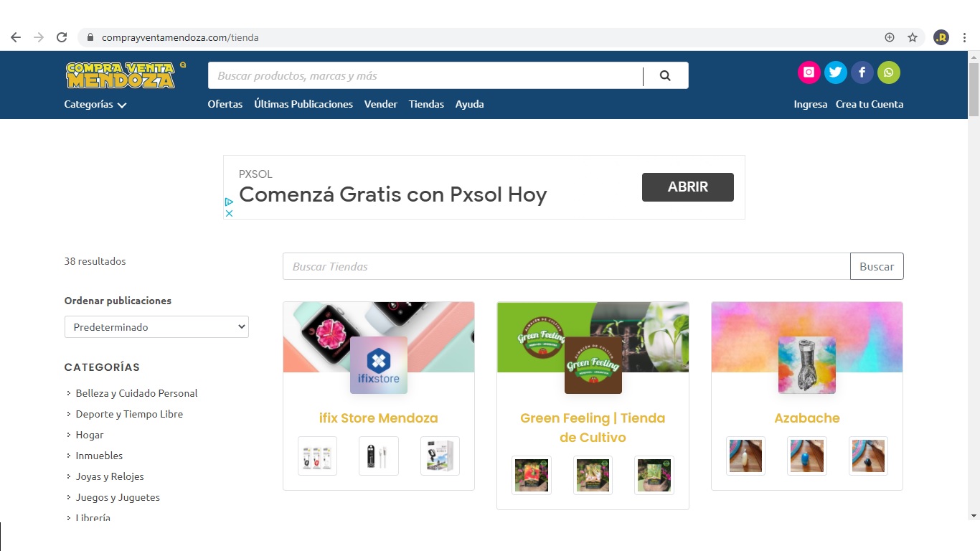Expand the Chrome options menu
Screen dimensions: 980x551
tap(964, 37)
